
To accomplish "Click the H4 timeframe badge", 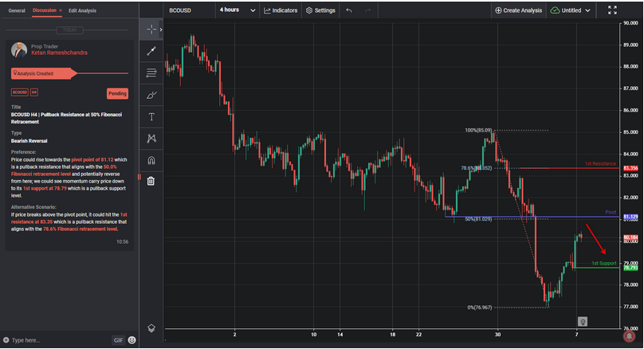I will [34, 92].
